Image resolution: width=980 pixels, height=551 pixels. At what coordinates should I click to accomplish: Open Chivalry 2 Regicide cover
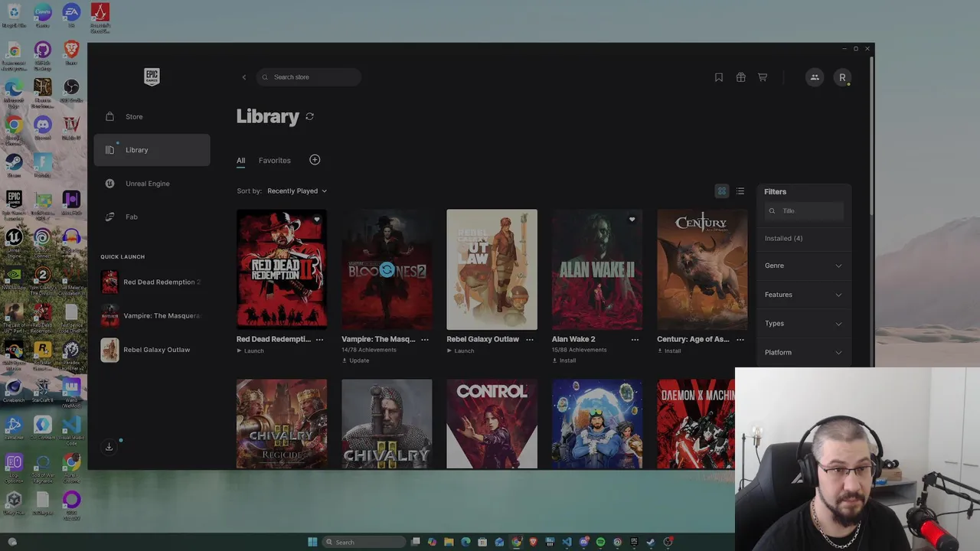(282, 424)
